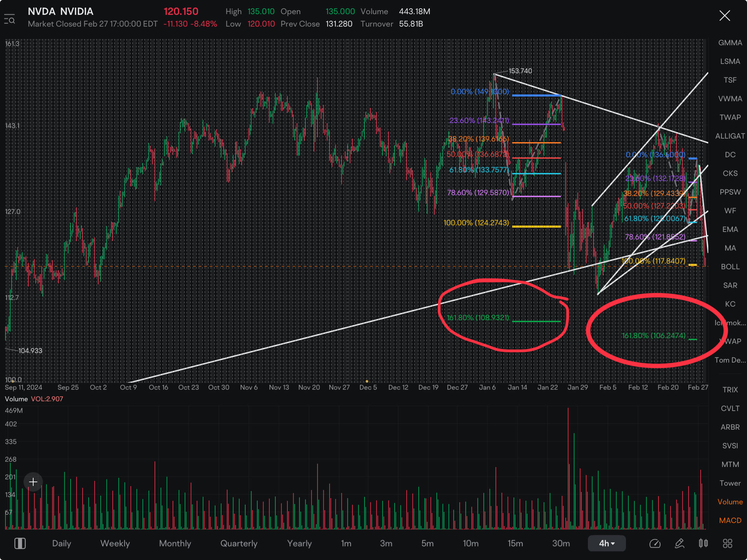Select the 10m interval

pos(471,543)
